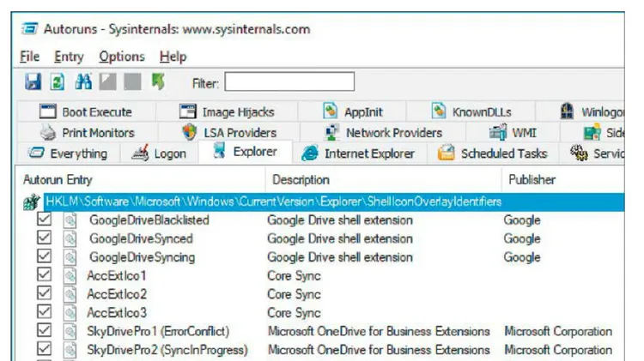
Task: Sort by the Description column header
Action: 383,180
